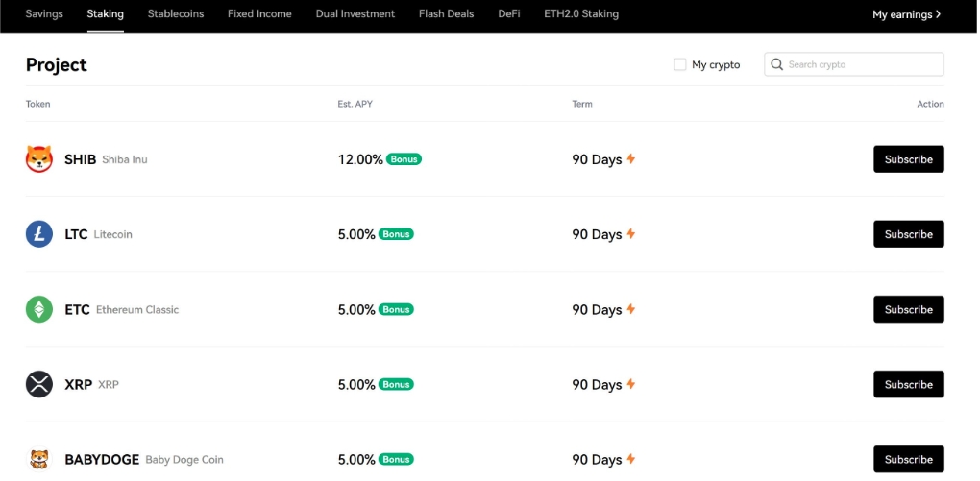The height and width of the screenshot is (481, 980).
Task: Click the Ethereum Classic logo icon
Action: pyautogui.click(x=38, y=309)
